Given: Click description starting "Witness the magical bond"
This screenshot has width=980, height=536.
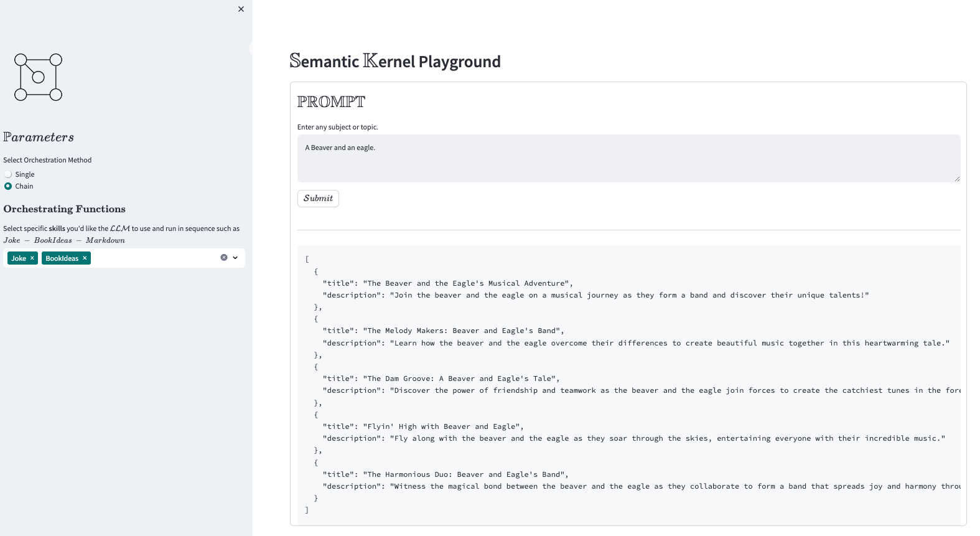Looking at the screenshot, I should pyautogui.click(x=675, y=486).
